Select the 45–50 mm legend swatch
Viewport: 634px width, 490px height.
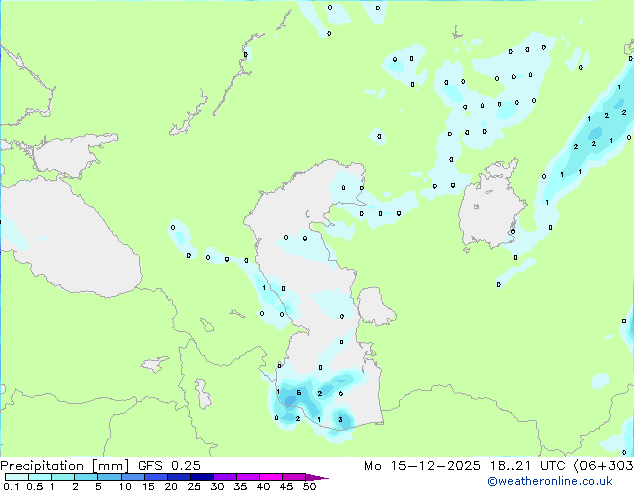click(294, 477)
